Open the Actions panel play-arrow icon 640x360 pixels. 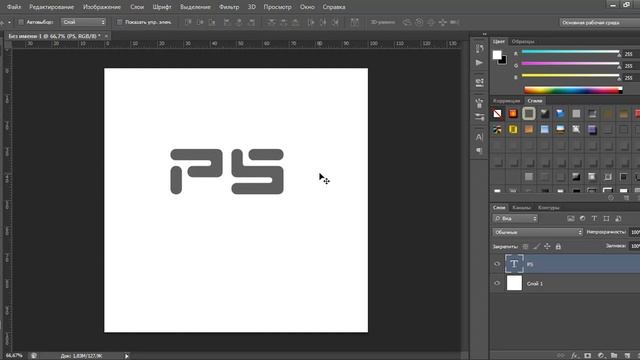pyautogui.click(x=480, y=63)
